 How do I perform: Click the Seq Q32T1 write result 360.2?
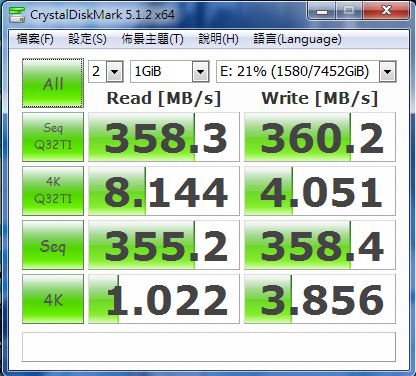(320, 137)
